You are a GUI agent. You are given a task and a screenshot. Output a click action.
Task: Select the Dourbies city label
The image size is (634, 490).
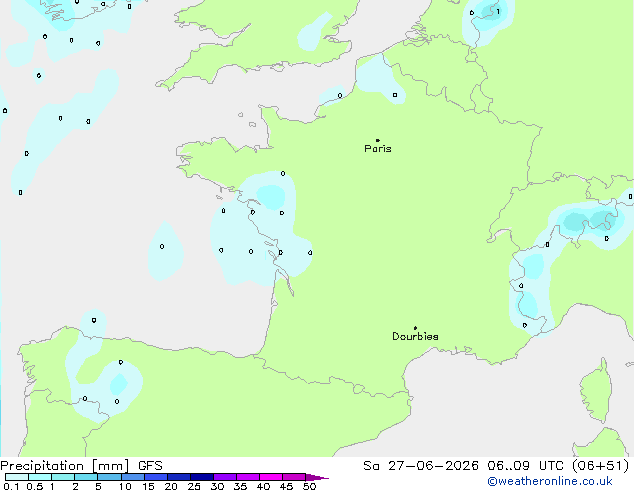(x=415, y=336)
